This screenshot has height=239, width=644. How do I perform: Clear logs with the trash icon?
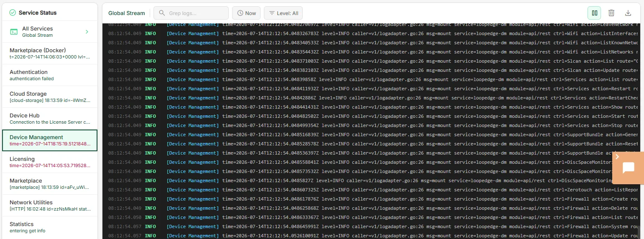click(x=611, y=13)
